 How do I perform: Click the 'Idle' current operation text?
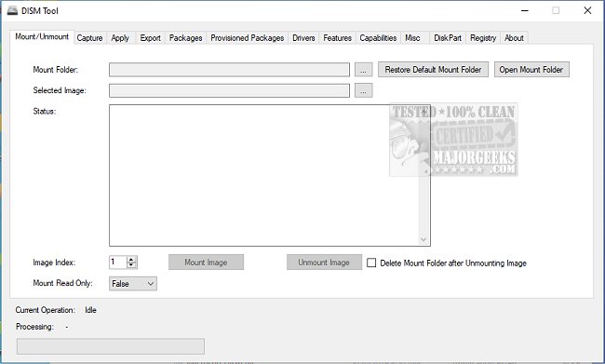[x=90, y=310]
